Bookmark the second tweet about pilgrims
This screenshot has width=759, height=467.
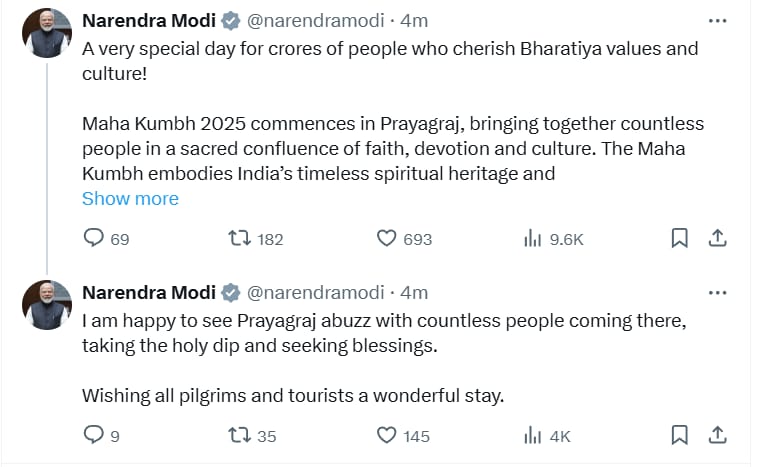[678, 435]
